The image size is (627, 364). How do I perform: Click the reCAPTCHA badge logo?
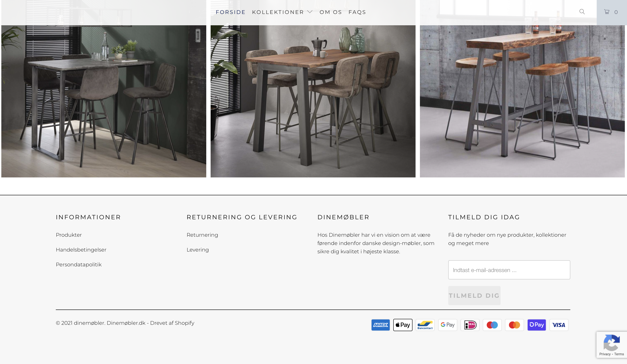(612, 342)
